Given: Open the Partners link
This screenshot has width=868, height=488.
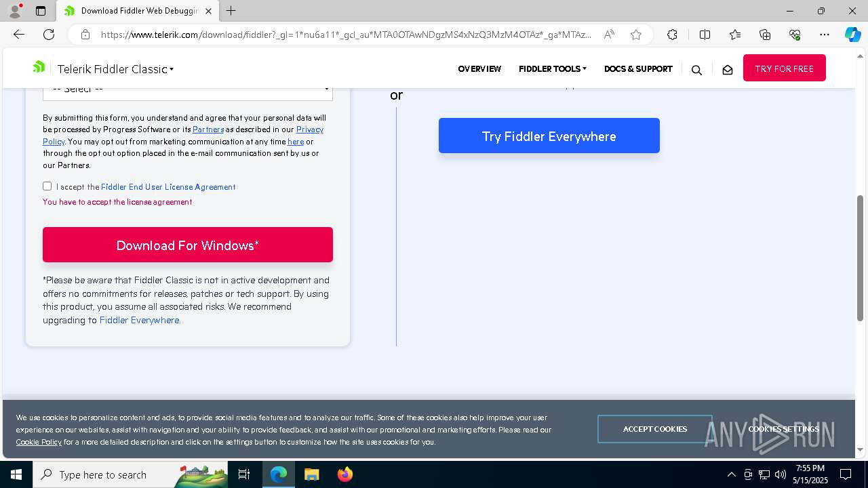Looking at the screenshot, I should [208, 129].
